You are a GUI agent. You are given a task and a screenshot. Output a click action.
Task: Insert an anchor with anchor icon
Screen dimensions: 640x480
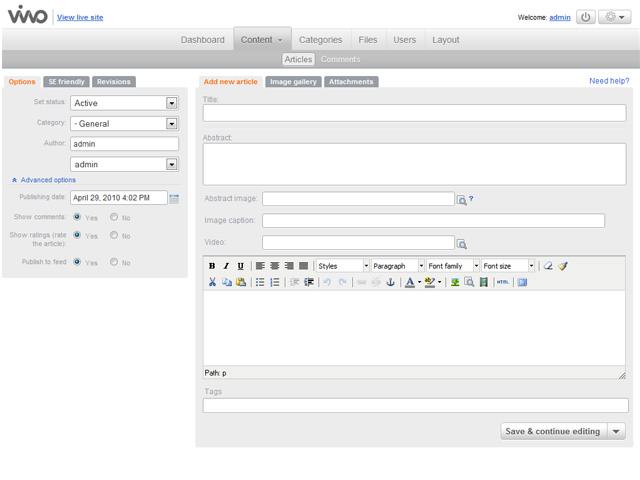pyautogui.click(x=390, y=282)
